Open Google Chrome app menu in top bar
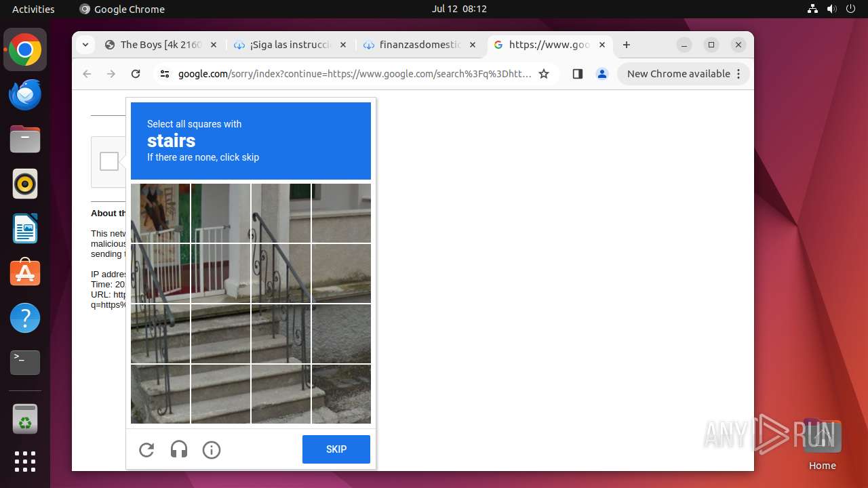The image size is (868, 488). click(x=122, y=9)
